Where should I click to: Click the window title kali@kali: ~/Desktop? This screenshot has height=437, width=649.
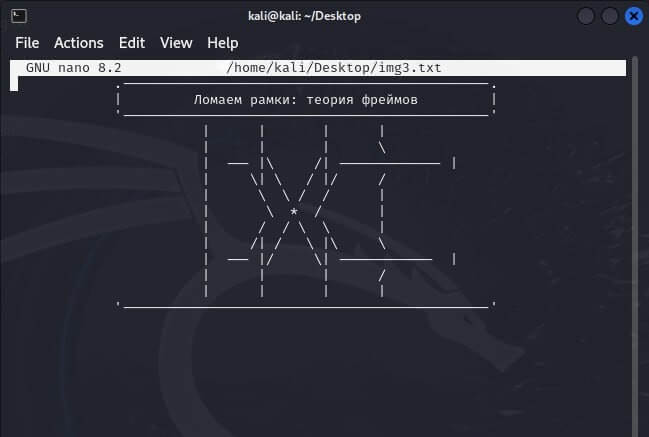[304, 16]
